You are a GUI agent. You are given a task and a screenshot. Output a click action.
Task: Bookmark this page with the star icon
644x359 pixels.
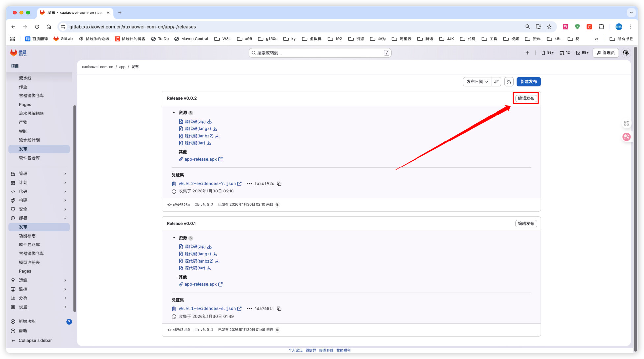click(549, 27)
